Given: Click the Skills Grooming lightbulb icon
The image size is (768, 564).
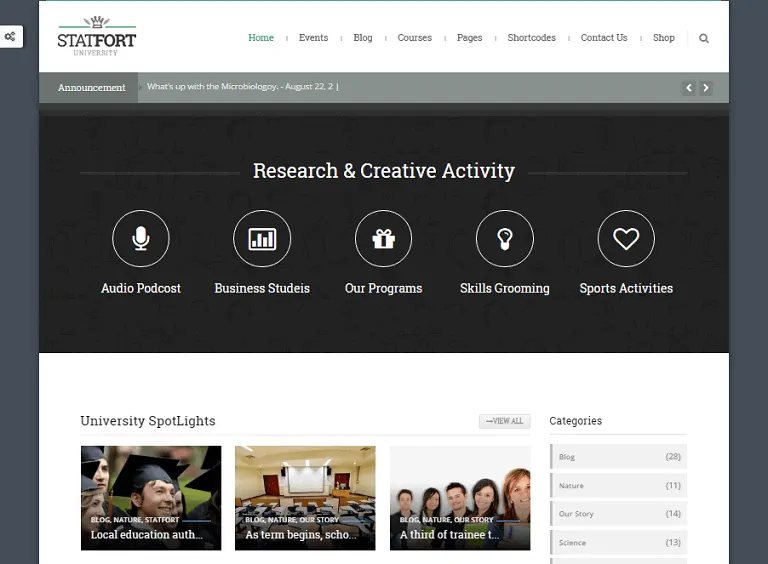Looking at the screenshot, I should tap(505, 239).
